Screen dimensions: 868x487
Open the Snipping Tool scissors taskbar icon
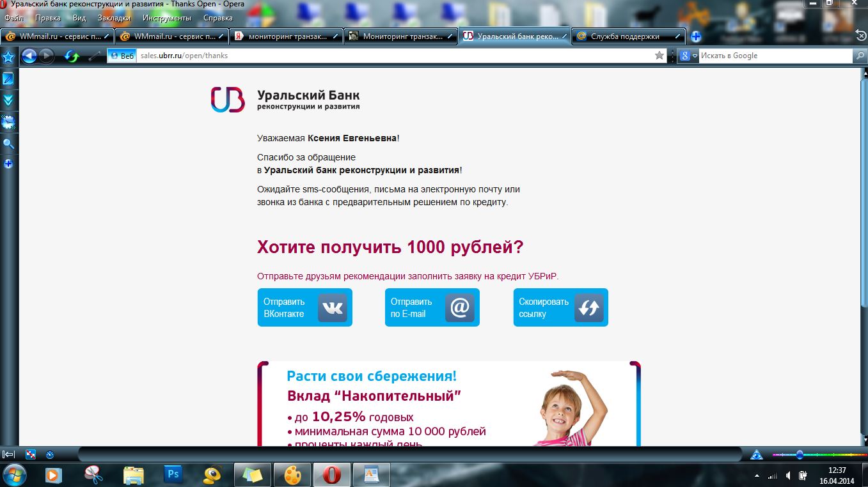(x=94, y=475)
